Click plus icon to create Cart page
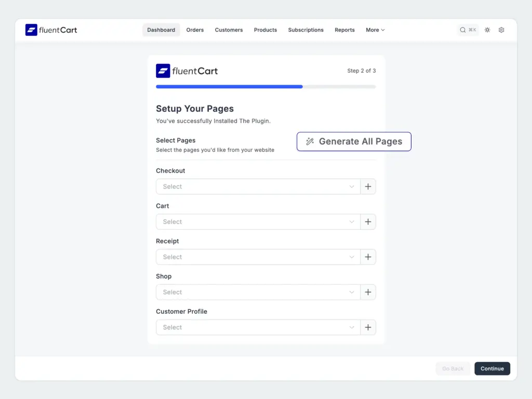 point(368,221)
